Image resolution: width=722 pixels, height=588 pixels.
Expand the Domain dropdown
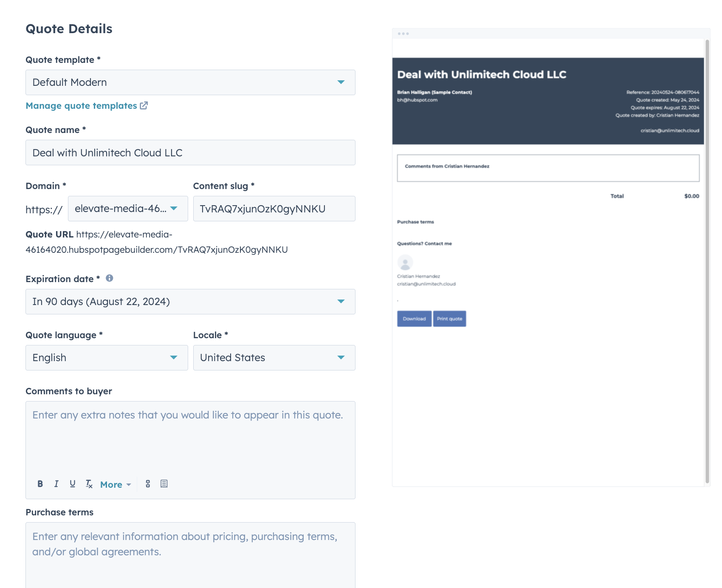pyautogui.click(x=127, y=209)
